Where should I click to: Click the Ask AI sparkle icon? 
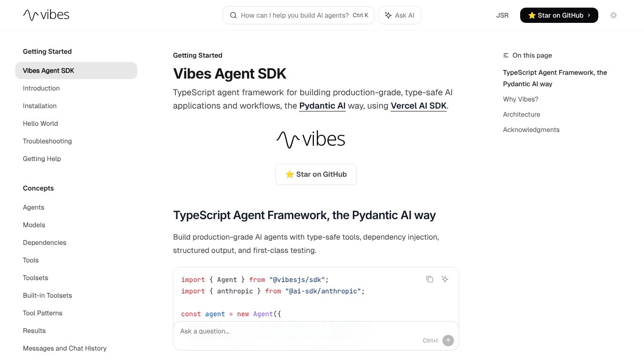tap(387, 15)
